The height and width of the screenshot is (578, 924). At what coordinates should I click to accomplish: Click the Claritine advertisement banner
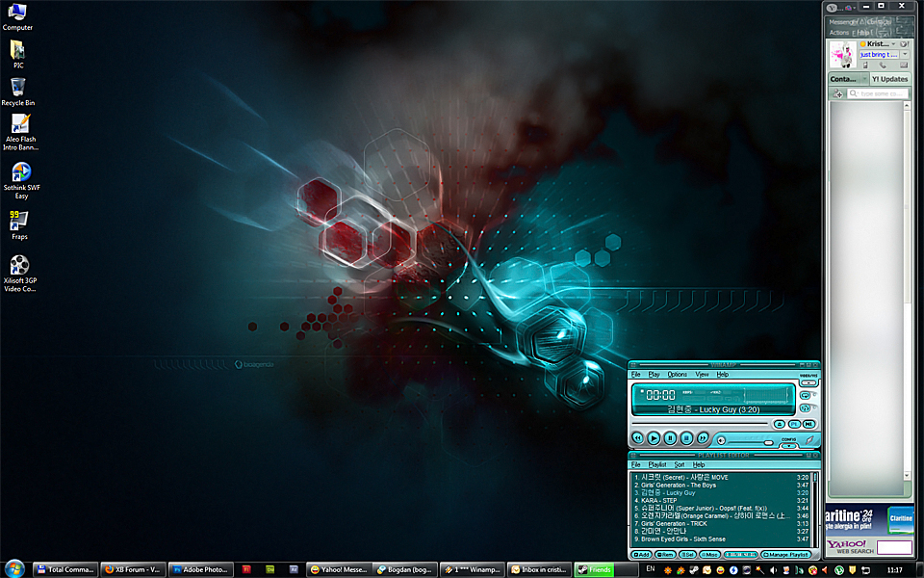click(x=869, y=519)
